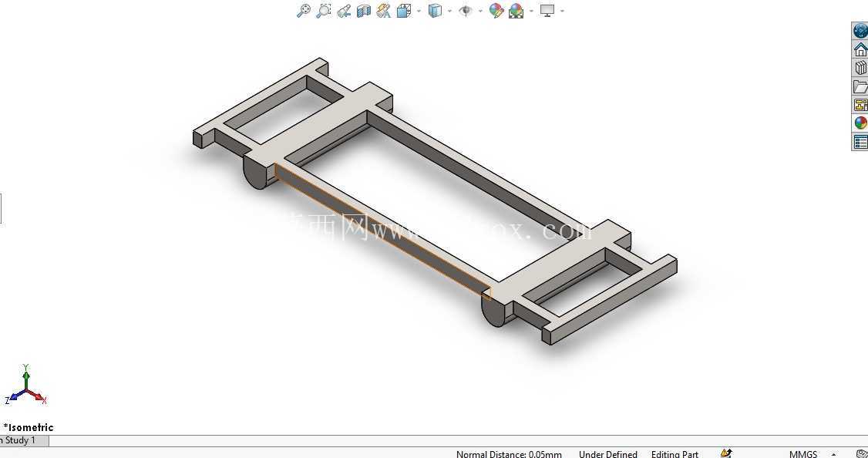Open SOLIDWORKS Resources home tab
The height and width of the screenshot is (458, 868).
point(860,50)
